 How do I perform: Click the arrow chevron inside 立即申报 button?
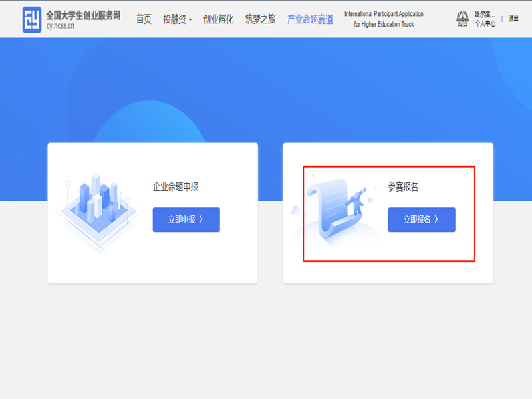point(201,219)
